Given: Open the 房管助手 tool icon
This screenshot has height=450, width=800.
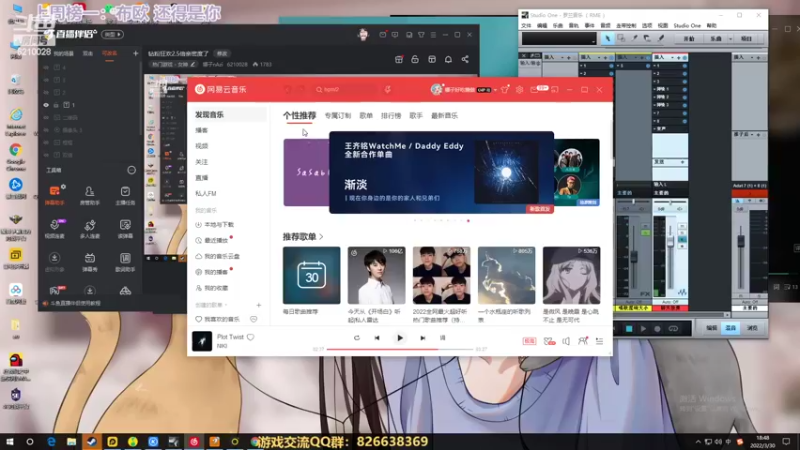Looking at the screenshot, I should [x=90, y=195].
